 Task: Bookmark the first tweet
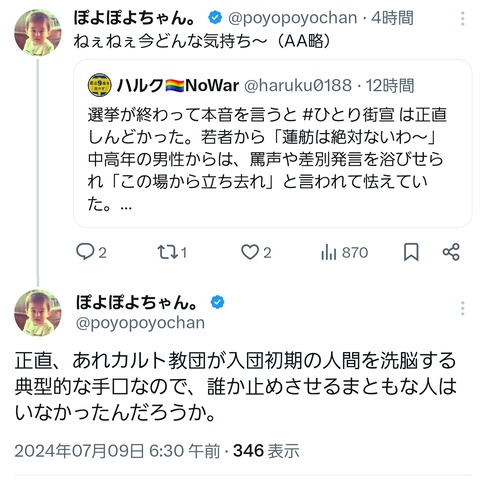pos(411,252)
